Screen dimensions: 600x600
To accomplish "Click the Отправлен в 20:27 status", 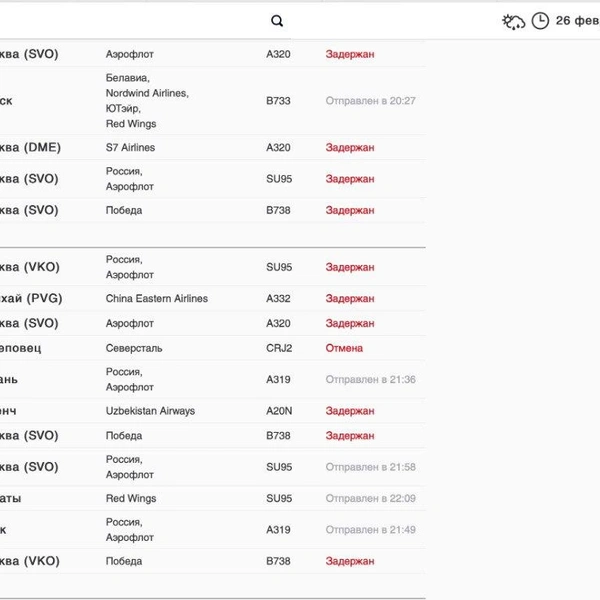I will 370,101.
